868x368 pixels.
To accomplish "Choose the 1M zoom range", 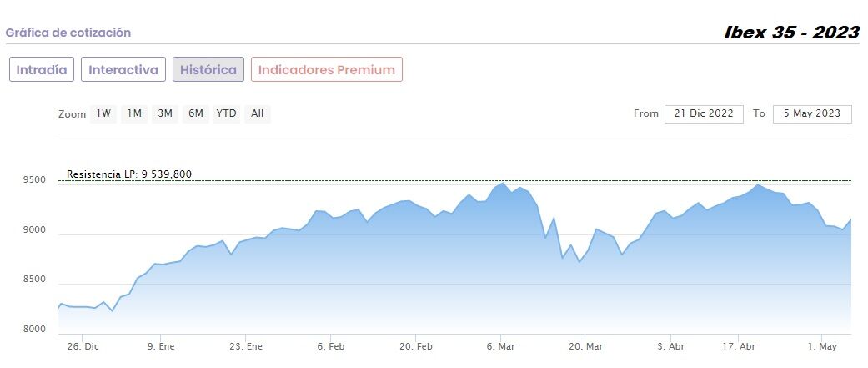I will [x=134, y=113].
